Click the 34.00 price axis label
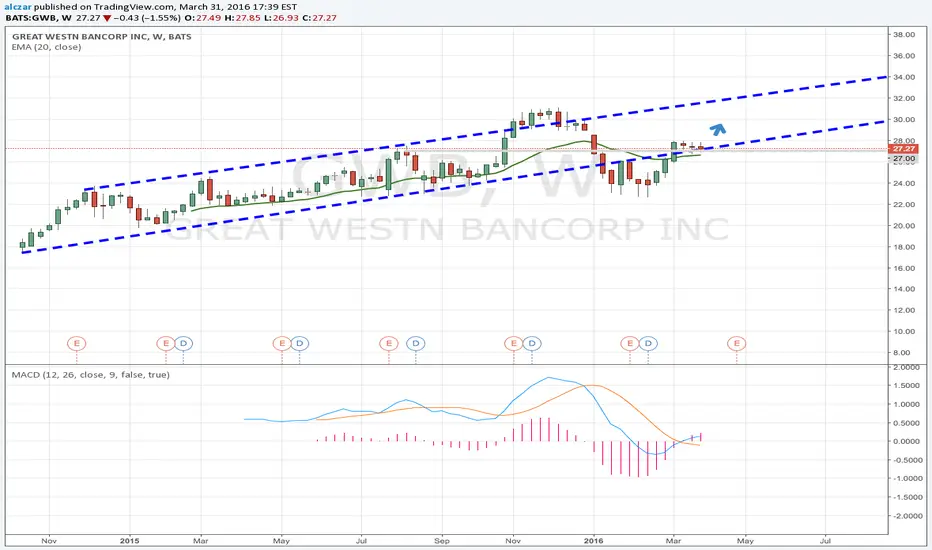This screenshot has width=932, height=550. coord(903,77)
